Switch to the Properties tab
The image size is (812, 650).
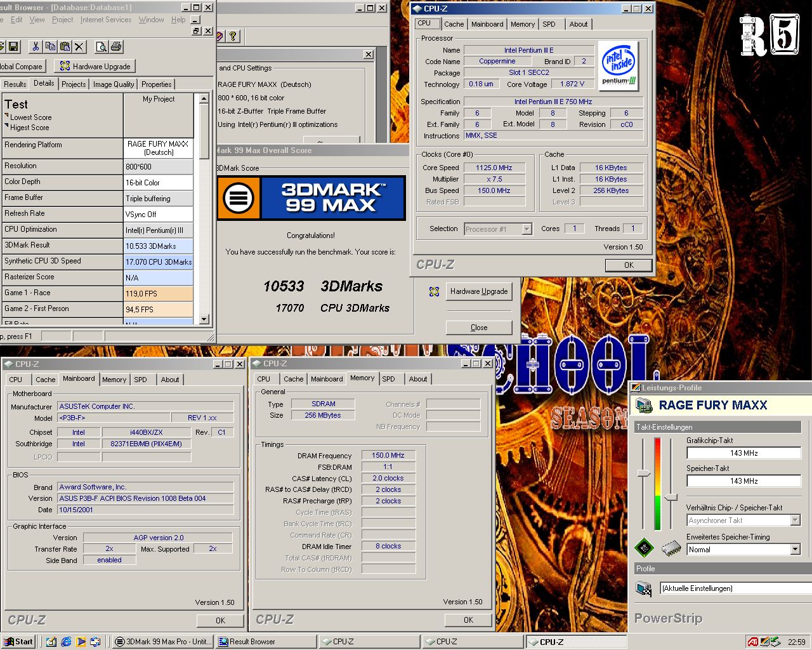click(156, 84)
